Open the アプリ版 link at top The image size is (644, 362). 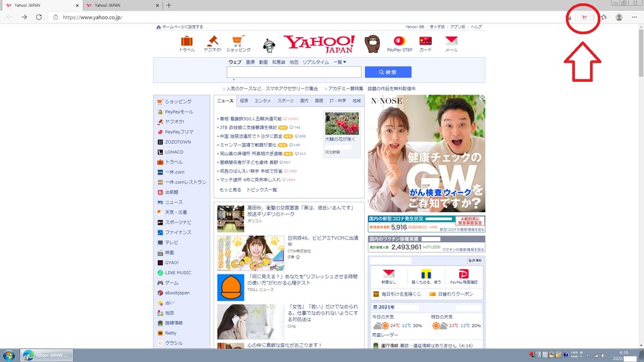(458, 26)
